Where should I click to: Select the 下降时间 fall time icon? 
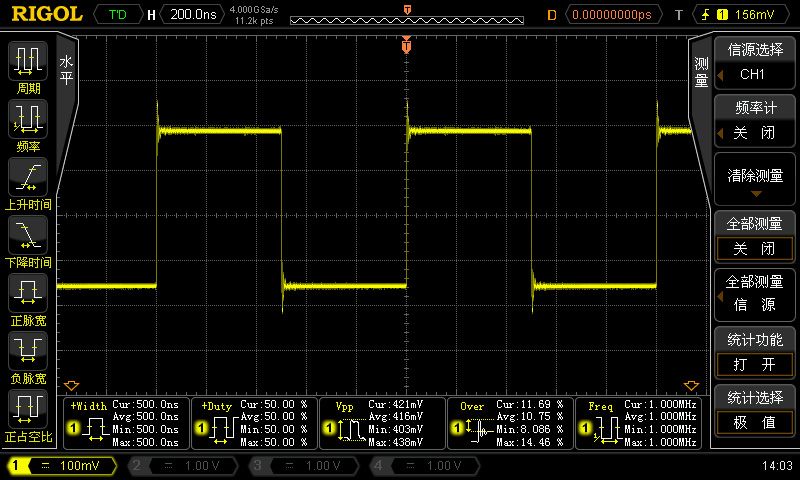[27, 240]
